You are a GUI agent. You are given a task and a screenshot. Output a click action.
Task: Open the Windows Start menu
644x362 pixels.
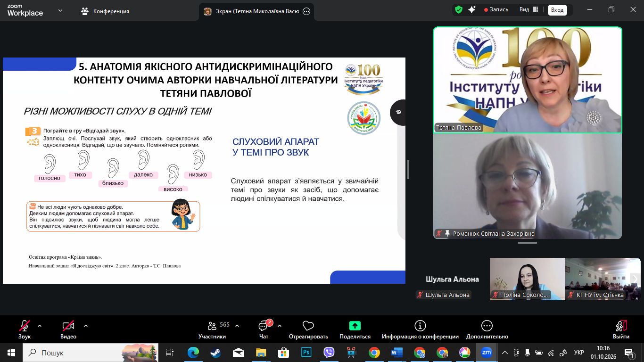[x=11, y=352]
